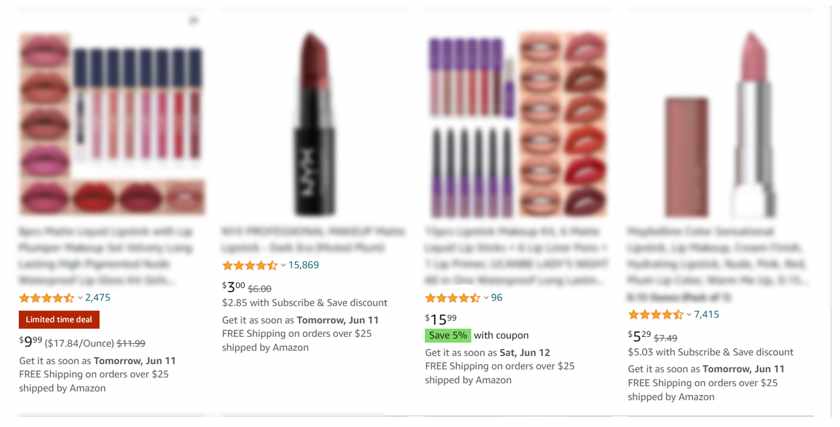The width and height of the screenshot is (840, 427).
Task: Click the $9.99 price of first item
Action: click(31, 341)
